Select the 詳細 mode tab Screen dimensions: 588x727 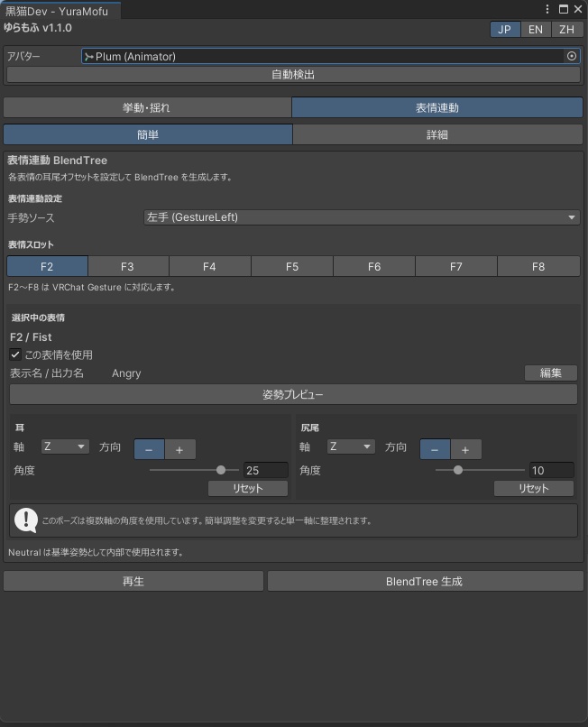437,134
